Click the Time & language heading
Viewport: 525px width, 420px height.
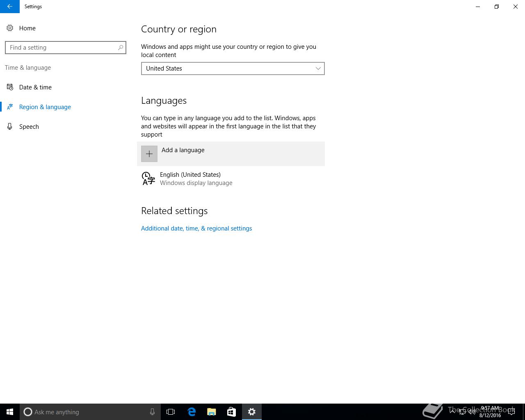coord(28,68)
